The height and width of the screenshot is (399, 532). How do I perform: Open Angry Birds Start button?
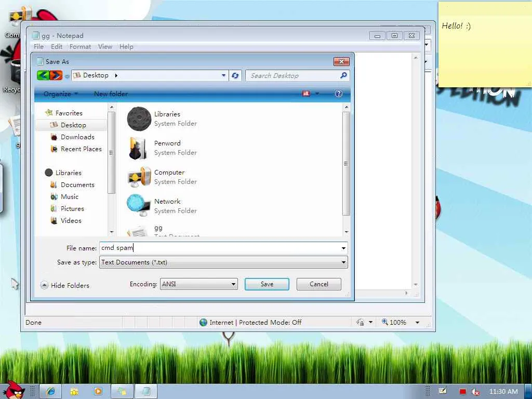pos(14,390)
